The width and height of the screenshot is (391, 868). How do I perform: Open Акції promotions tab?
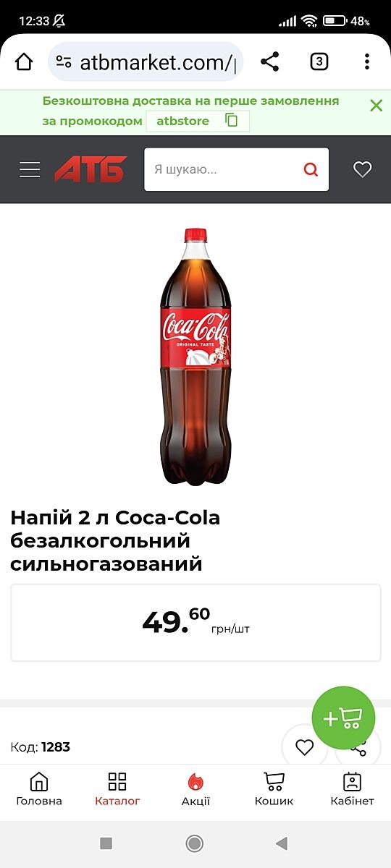click(195, 790)
